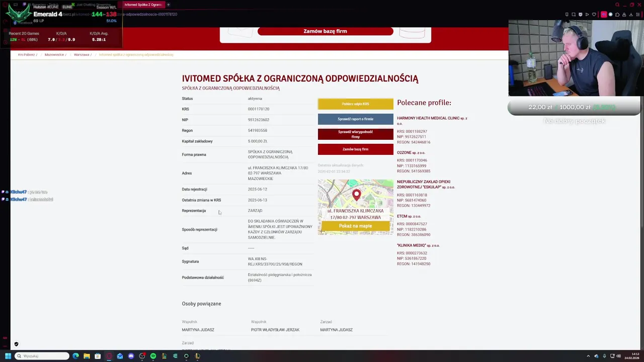Click the volume icon in the system tray

618,356
